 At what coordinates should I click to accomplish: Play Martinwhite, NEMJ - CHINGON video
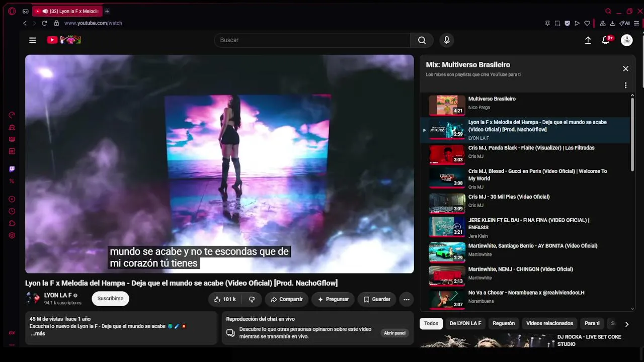(525, 276)
